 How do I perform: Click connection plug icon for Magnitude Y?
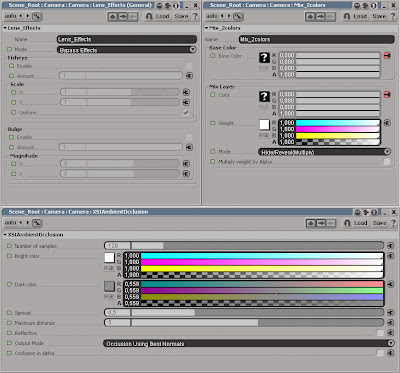point(186,174)
